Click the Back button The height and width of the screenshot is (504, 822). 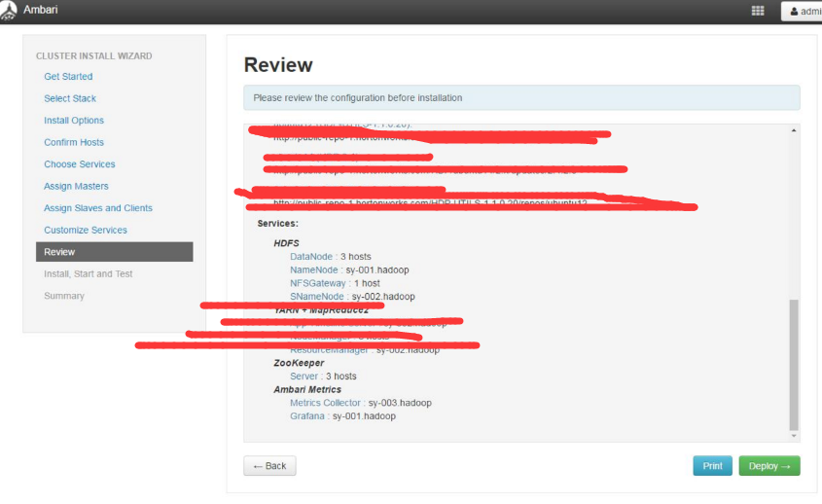[269, 466]
